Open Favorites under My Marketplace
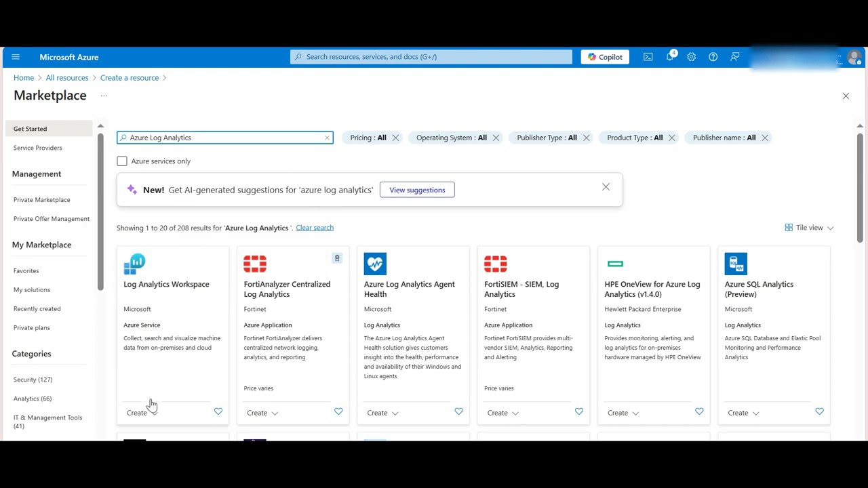 pyautogui.click(x=26, y=271)
